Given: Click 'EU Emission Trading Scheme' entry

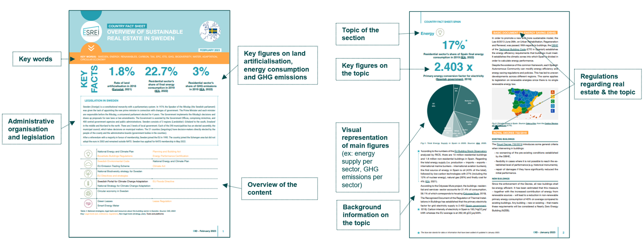Looking at the screenshot, I should pos(113,166).
